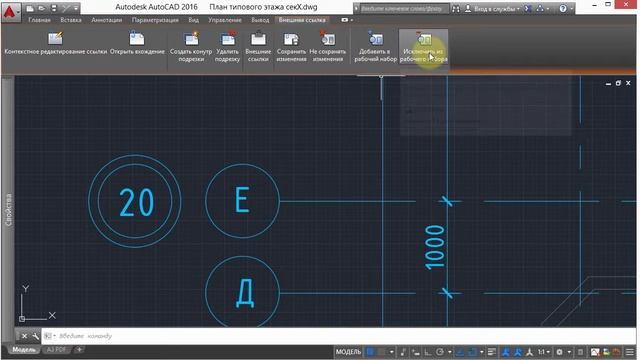The image size is (640, 360).
Task: Open command line customize wrench icon
Action: (36, 336)
